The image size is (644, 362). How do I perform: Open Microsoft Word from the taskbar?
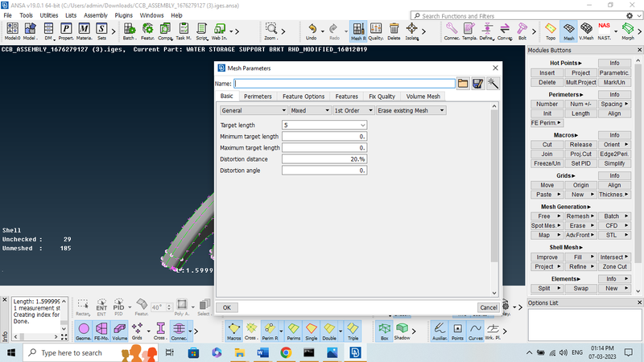263,352
